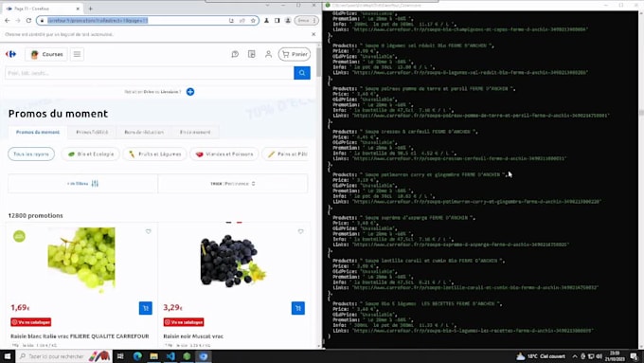This screenshot has height=363, width=644.
Task: Open the help chat icon
Action: tap(235, 54)
